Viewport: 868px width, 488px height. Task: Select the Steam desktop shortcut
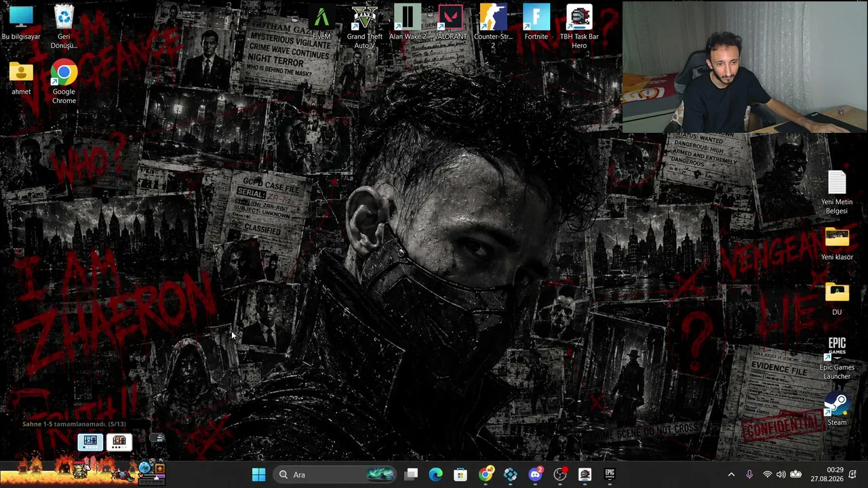click(837, 410)
